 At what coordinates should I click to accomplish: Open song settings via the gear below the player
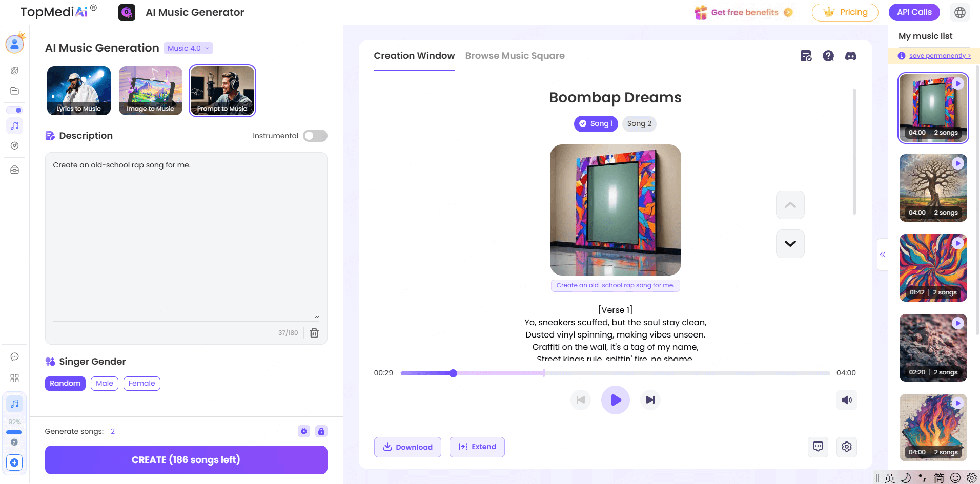(x=846, y=447)
